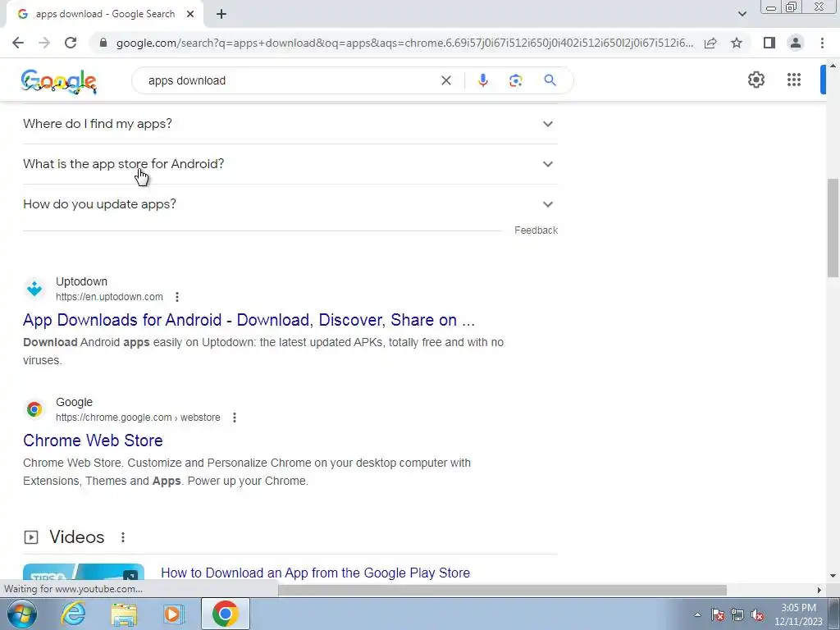The width and height of the screenshot is (840, 630).
Task: Clear the search box text
Action: click(x=445, y=80)
